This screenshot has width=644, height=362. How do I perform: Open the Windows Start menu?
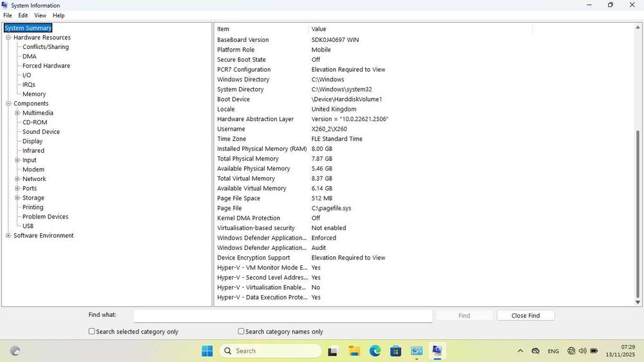tap(207, 351)
